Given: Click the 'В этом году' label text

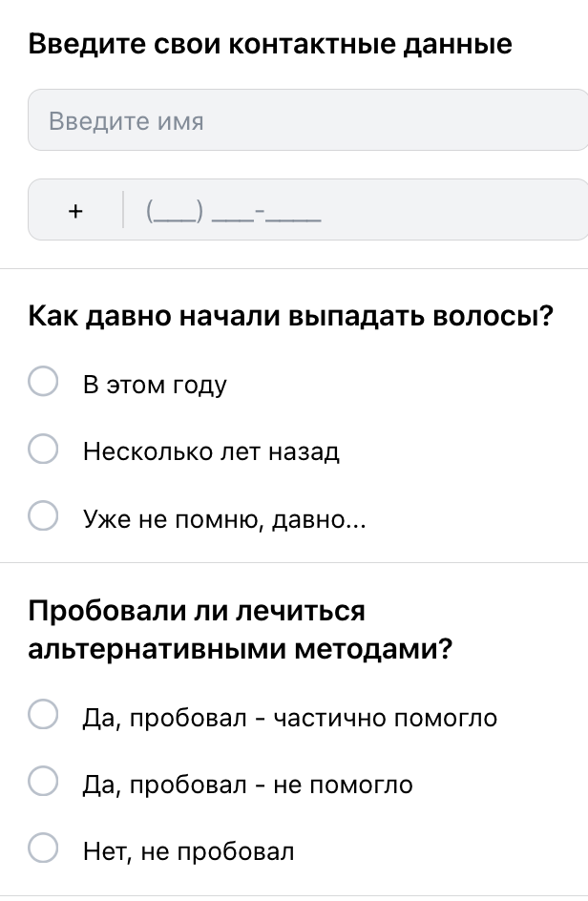Looking at the screenshot, I should pyautogui.click(x=155, y=385).
